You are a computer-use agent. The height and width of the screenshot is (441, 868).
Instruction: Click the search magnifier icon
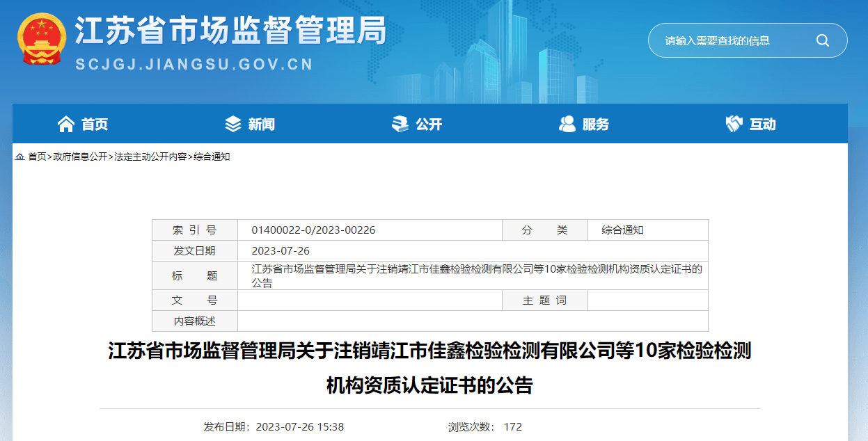tap(823, 40)
